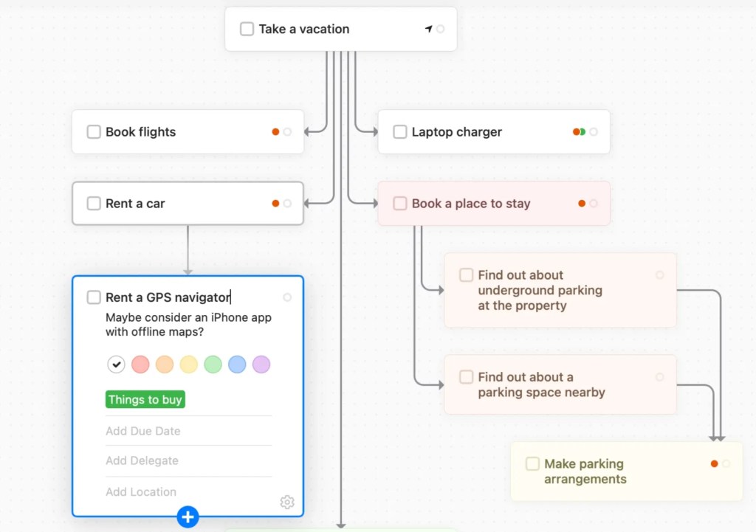Click location arrow icon on Take a vacation
Viewport: 756px width, 532px height.
pos(428,29)
